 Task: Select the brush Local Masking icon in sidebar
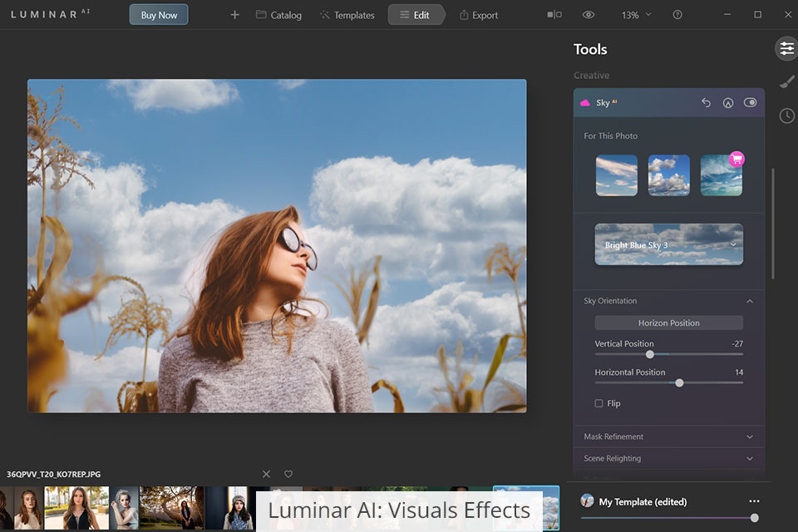787,82
